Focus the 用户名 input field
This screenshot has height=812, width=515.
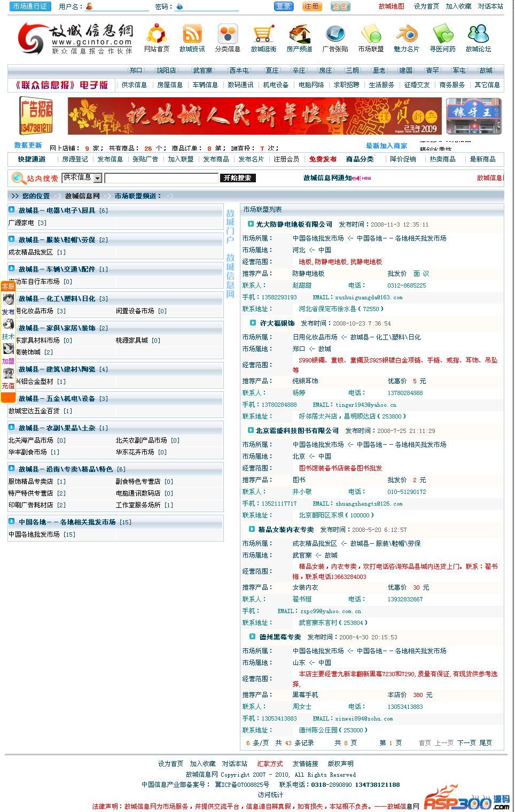(121, 6)
